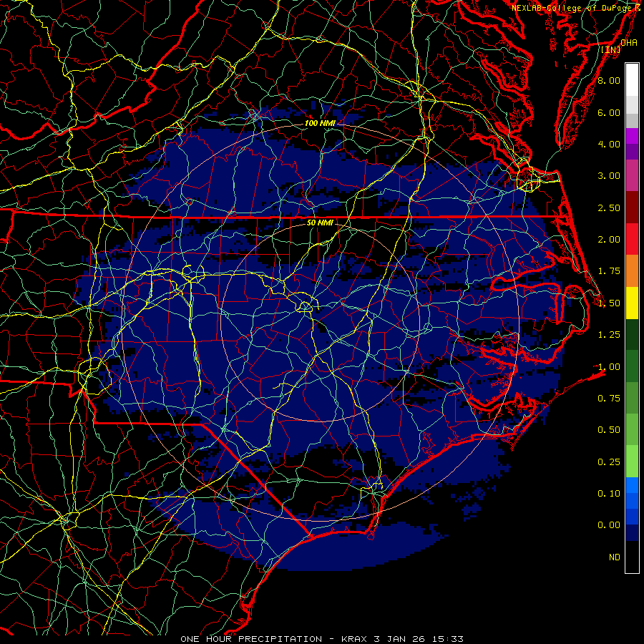Click the 3.00 legend value

click(x=609, y=176)
